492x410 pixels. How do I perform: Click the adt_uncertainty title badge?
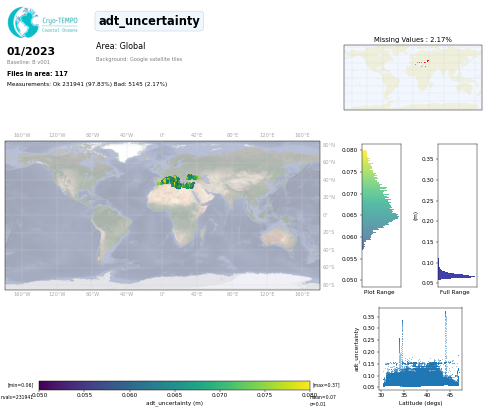(x=149, y=21)
